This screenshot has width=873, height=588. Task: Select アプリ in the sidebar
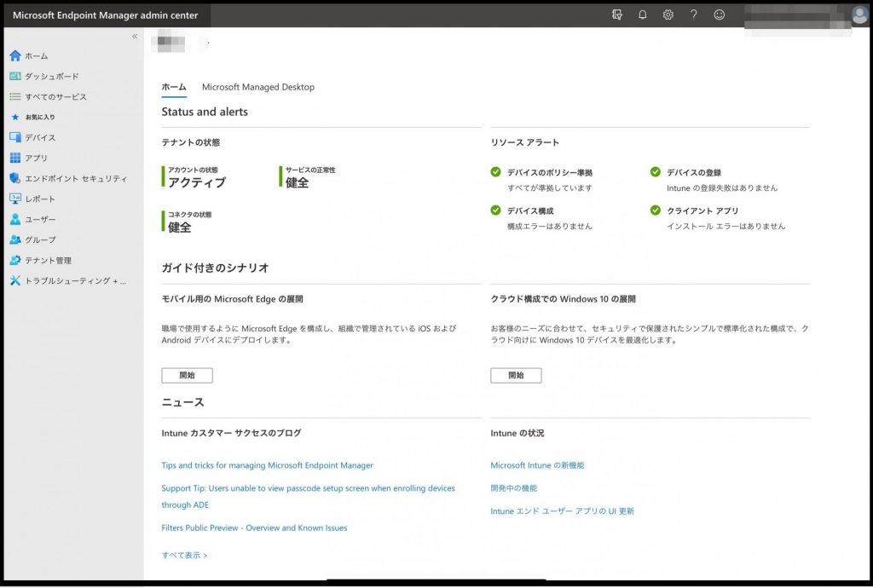pyautogui.click(x=36, y=158)
